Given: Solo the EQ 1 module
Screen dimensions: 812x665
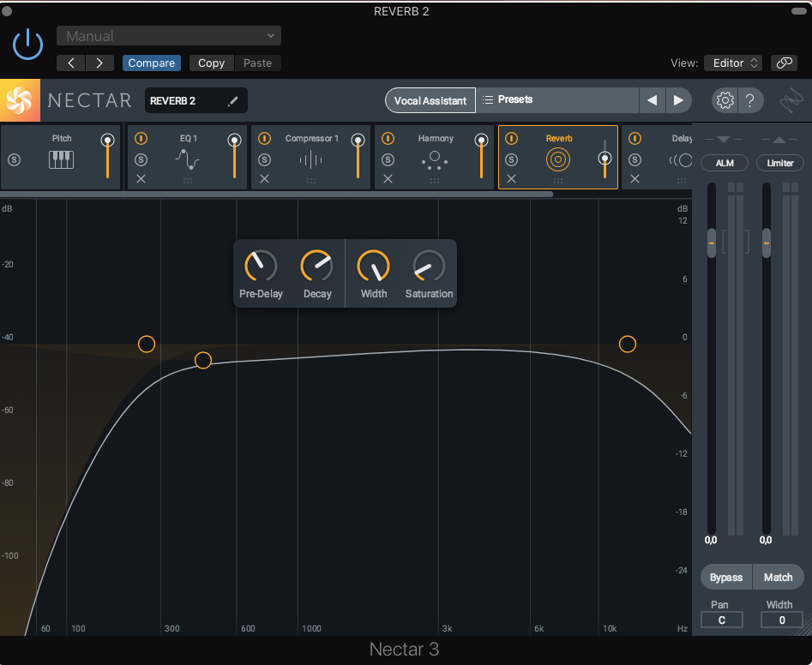Looking at the screenshot, I should pyautogui.click(x=141, y=160).
